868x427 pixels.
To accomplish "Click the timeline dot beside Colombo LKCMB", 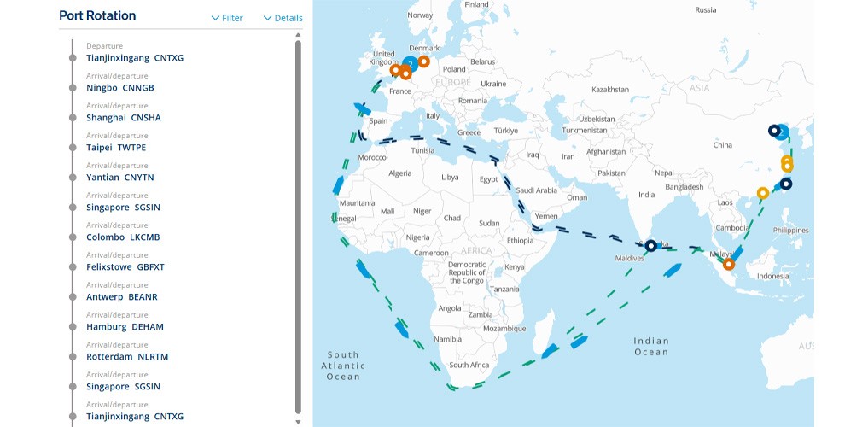I will (x=72, y=237).
